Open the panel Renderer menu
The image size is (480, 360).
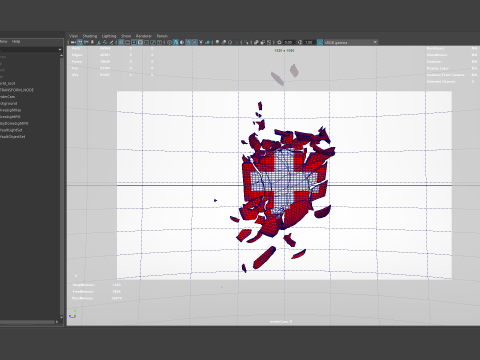(x=144, y=36)
